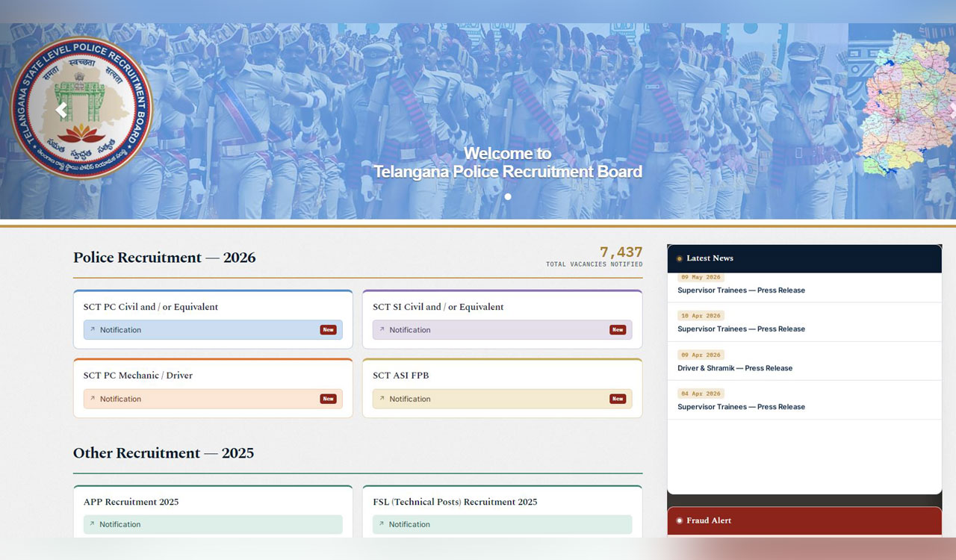Click arrow icon in SCT SI Civil Notification
The width and height of the screenshot is (956, 560).
[382, 329]
